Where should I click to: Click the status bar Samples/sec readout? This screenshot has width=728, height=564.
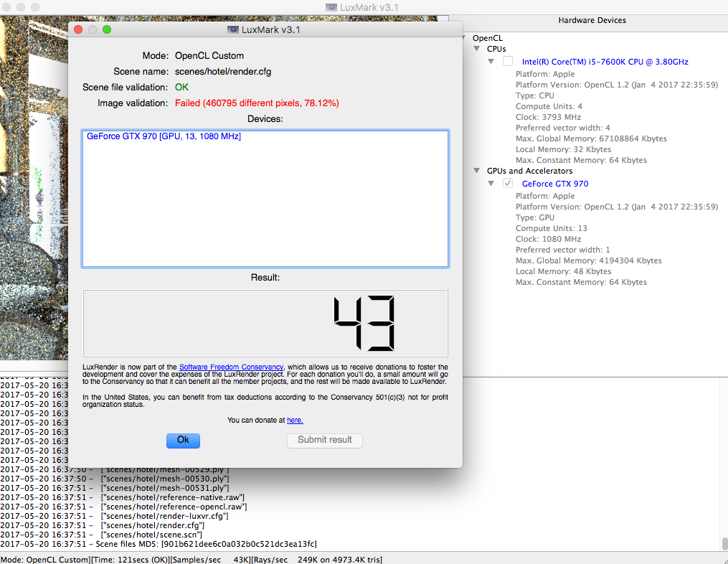click(211, 560)
